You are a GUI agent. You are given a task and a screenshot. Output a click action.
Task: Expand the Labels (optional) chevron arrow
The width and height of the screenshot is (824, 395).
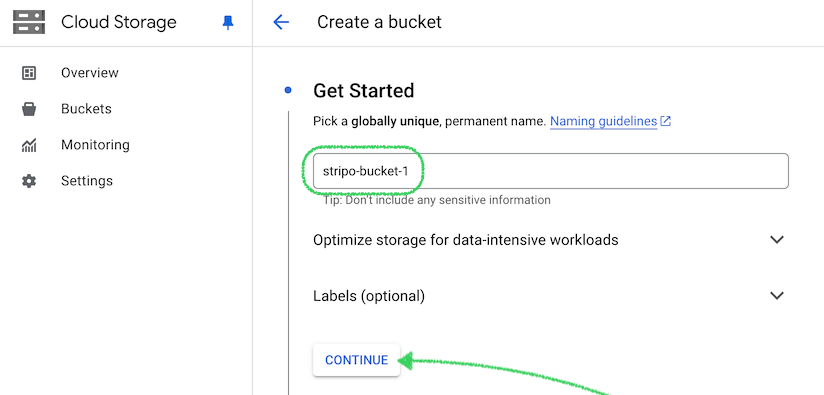click(x=777, y=295)
